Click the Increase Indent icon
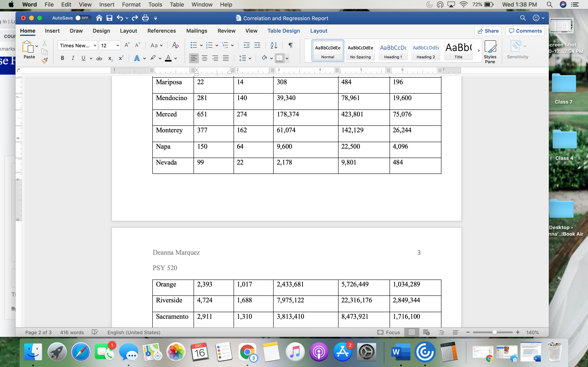 [x=257, y=45]
